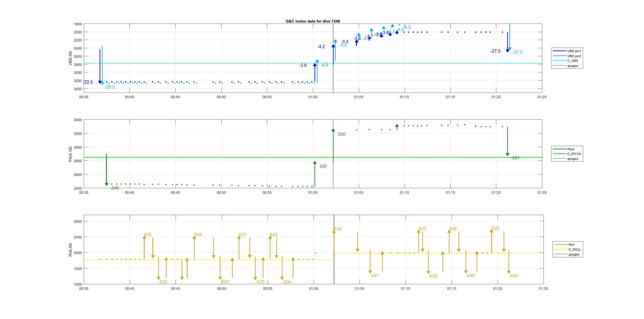Click the '-3.3' VBD data label
The image size is (644, 319).
[345, 42]
